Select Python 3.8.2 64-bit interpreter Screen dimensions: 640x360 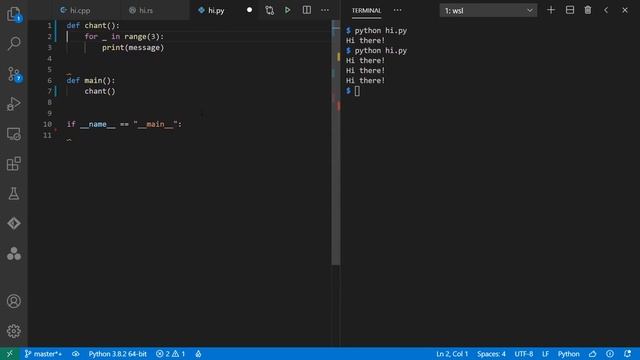(x=118, y=354)
